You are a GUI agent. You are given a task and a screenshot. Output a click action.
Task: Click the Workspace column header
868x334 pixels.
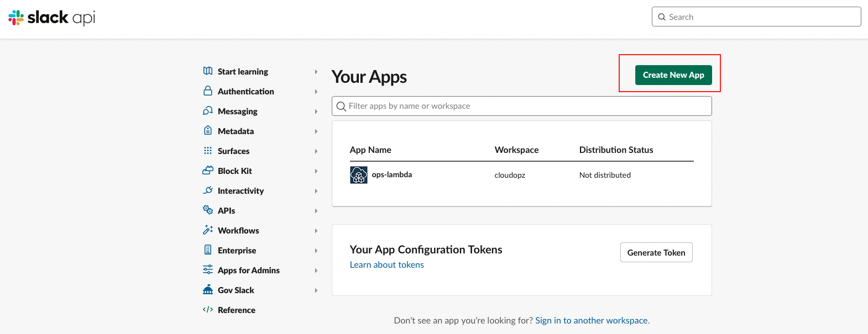pyautogui.click(x=516, y=150)
